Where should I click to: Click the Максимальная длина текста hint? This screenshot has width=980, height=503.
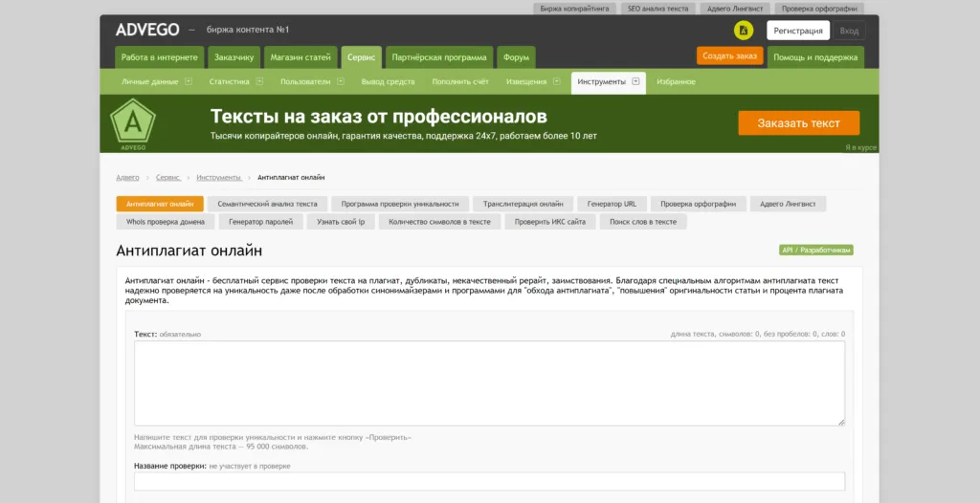(221, 447)
